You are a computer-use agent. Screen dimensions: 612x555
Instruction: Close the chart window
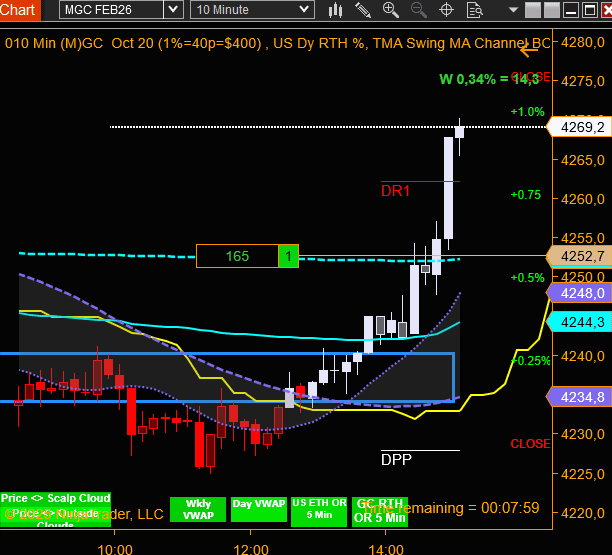pyautogui.click(x=607, y=10)
